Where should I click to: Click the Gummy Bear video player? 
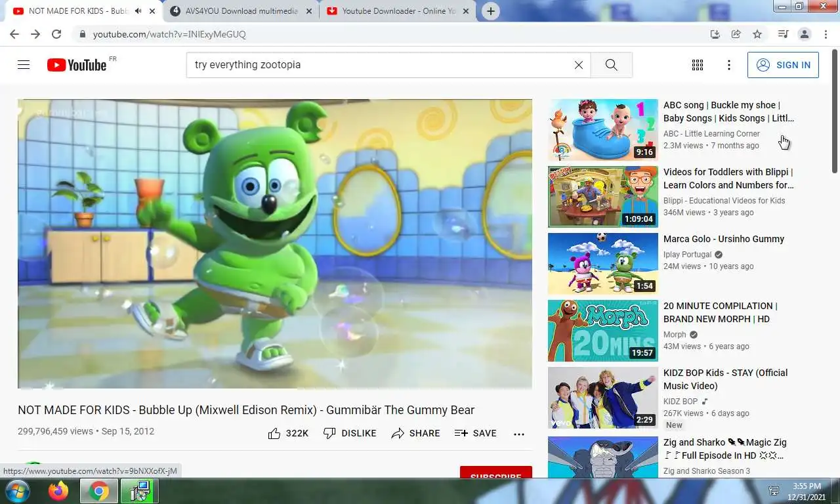coord(275,243)
